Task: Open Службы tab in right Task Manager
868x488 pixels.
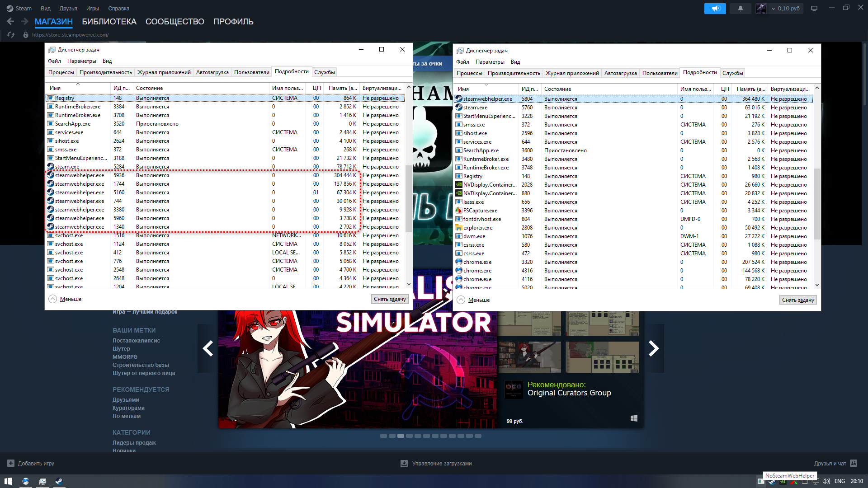Action: point(732,73)
